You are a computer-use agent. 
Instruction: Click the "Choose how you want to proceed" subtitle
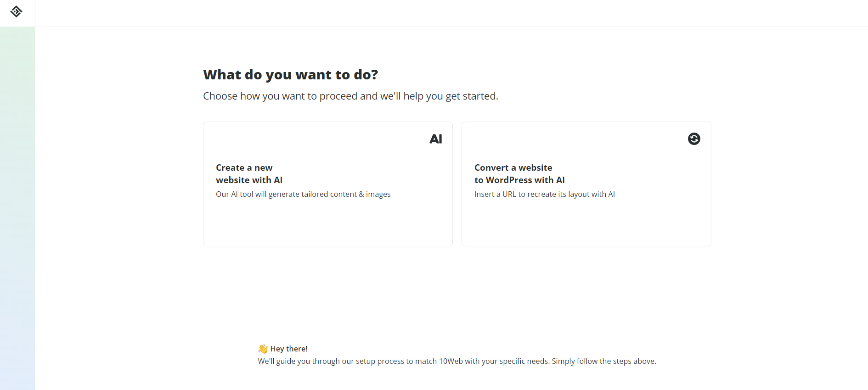click(350, 96)
